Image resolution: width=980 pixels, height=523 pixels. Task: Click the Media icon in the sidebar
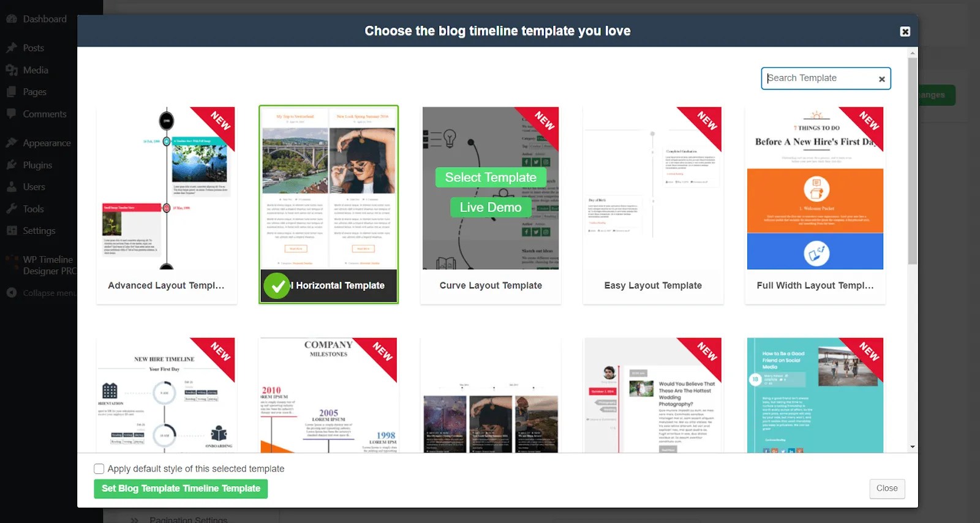(x=12, y=70)
